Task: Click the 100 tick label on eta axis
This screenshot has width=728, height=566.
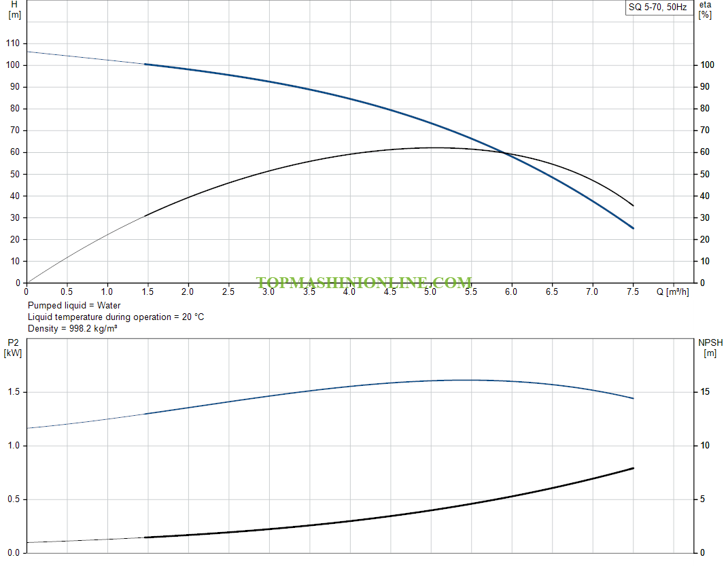Action: point(707,65)
